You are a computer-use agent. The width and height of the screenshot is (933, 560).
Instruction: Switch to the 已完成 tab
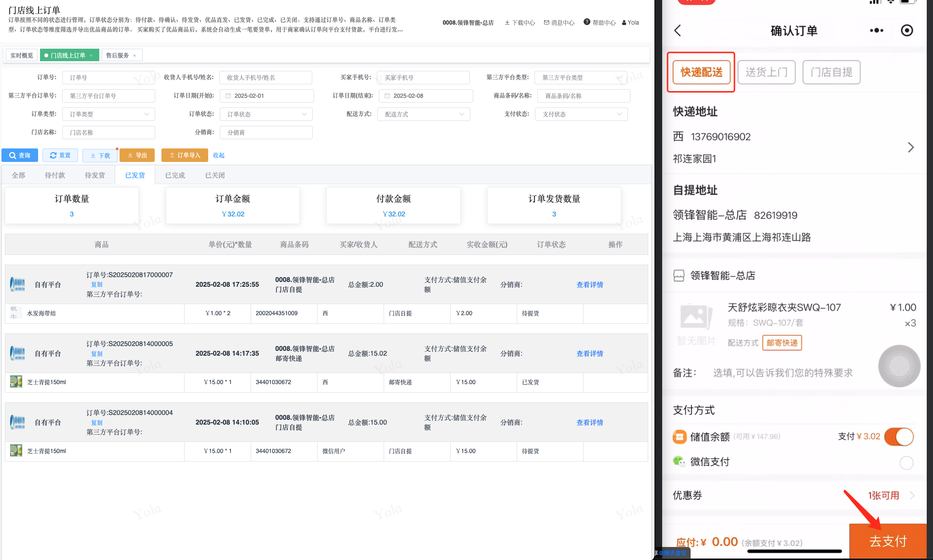coord(175,175)
